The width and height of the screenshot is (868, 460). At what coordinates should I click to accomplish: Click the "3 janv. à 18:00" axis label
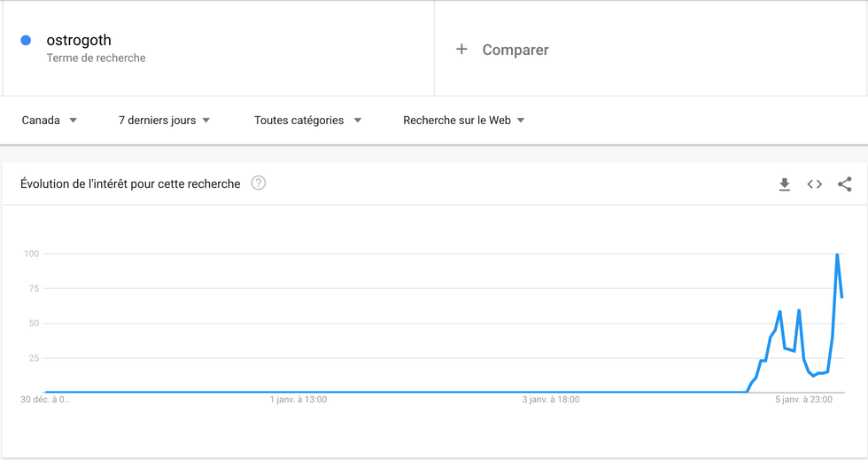coord(551,400)
